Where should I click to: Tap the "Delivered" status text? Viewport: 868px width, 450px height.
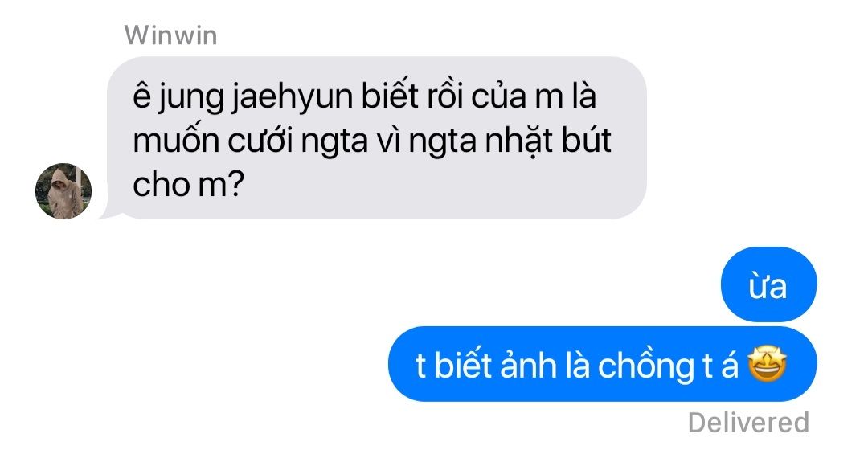[x=748, y=423]
